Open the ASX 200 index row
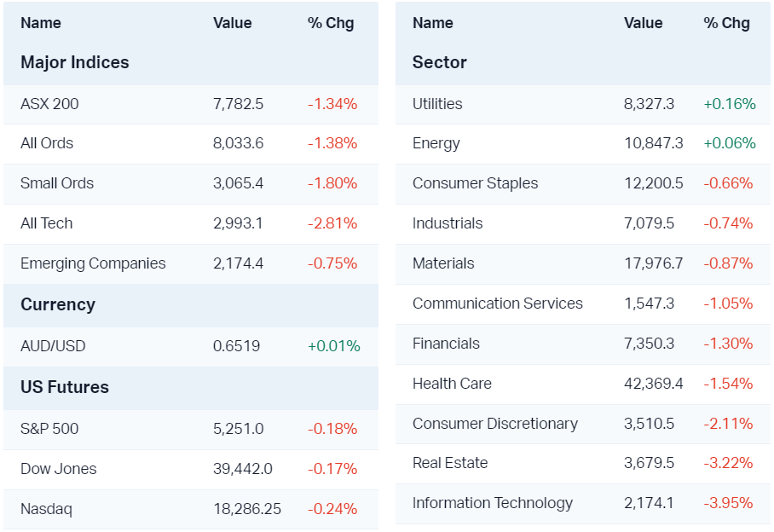774x532 pixels. click(49, 104)
